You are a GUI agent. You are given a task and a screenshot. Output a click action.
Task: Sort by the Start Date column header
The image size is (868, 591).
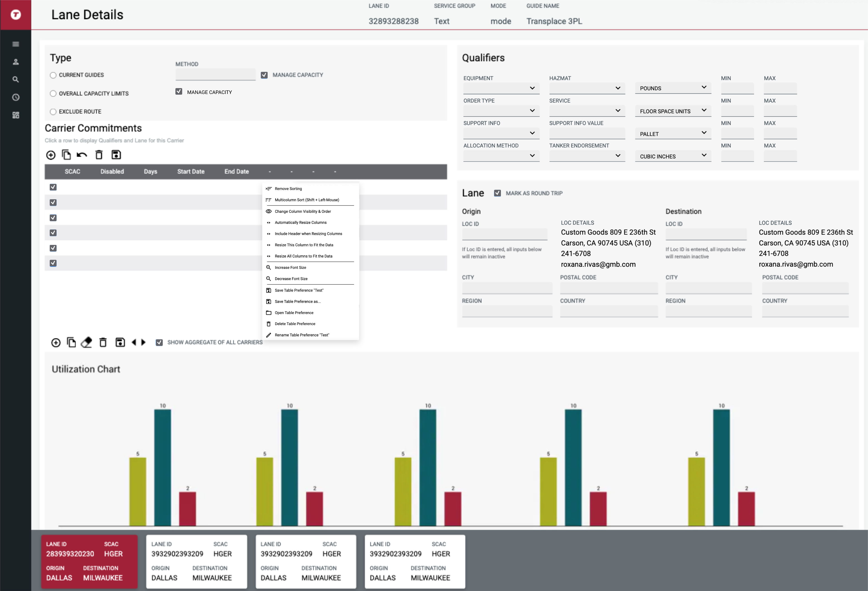(191, 171)
